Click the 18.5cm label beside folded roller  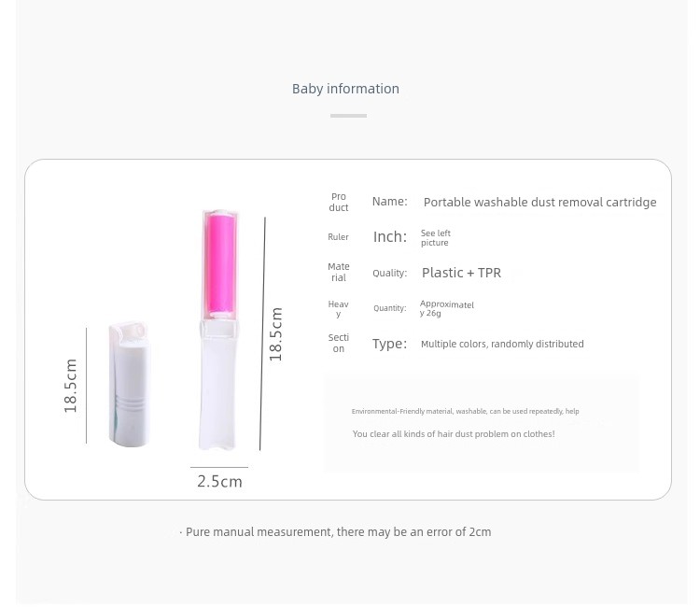point(71,386)
